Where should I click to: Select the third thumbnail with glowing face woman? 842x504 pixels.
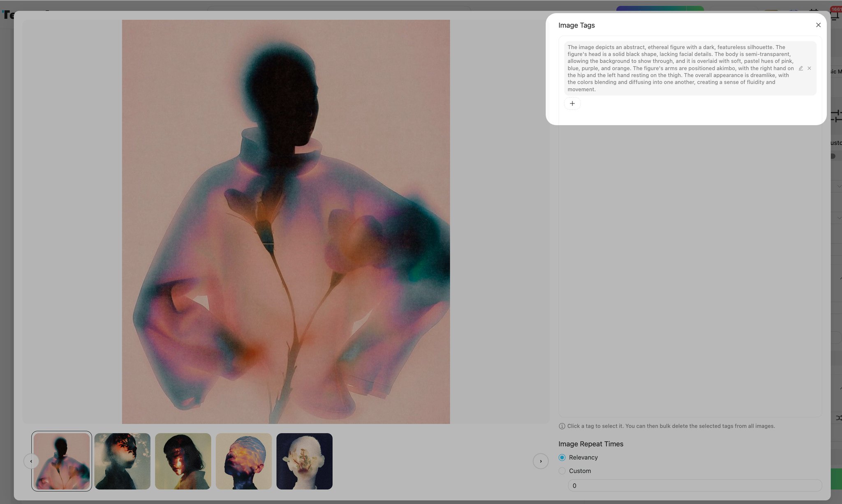183,461
